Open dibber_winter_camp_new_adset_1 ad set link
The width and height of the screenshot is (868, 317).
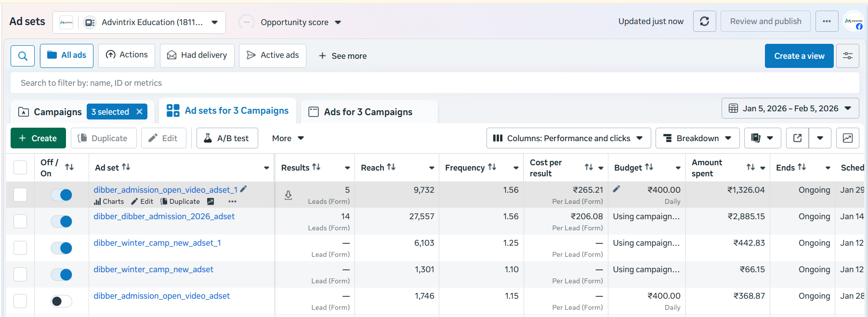click(x=157, y=243)
